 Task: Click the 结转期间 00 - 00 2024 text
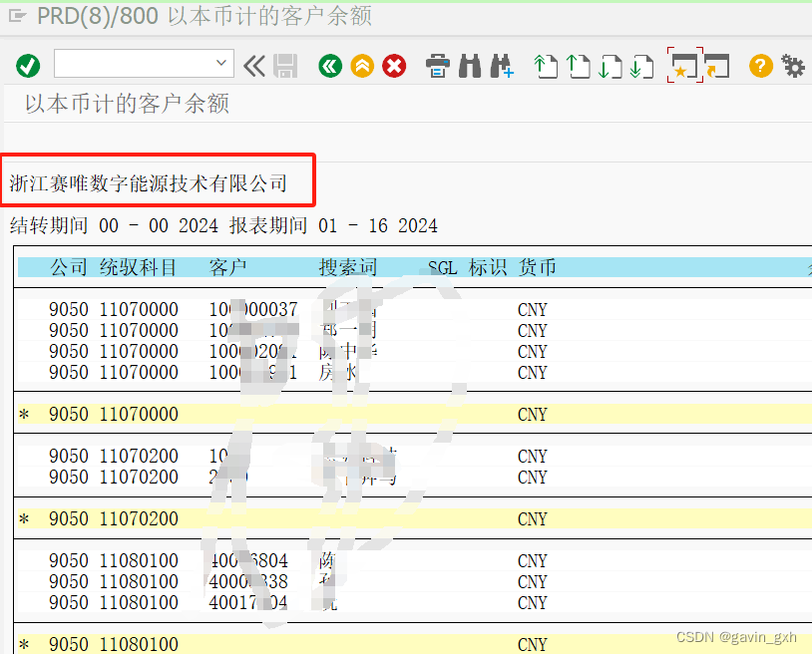(114, 225)
